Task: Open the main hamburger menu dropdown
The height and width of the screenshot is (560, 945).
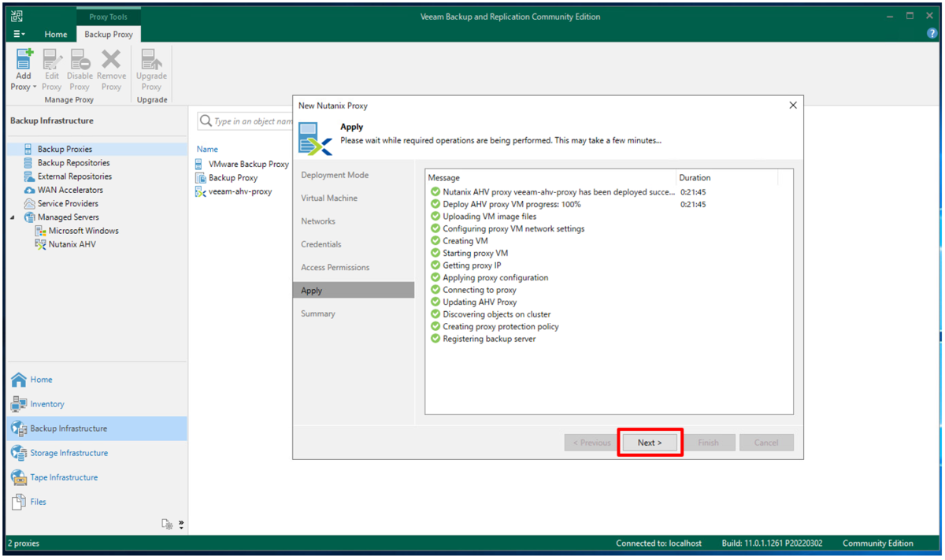Action: [20, 34]
